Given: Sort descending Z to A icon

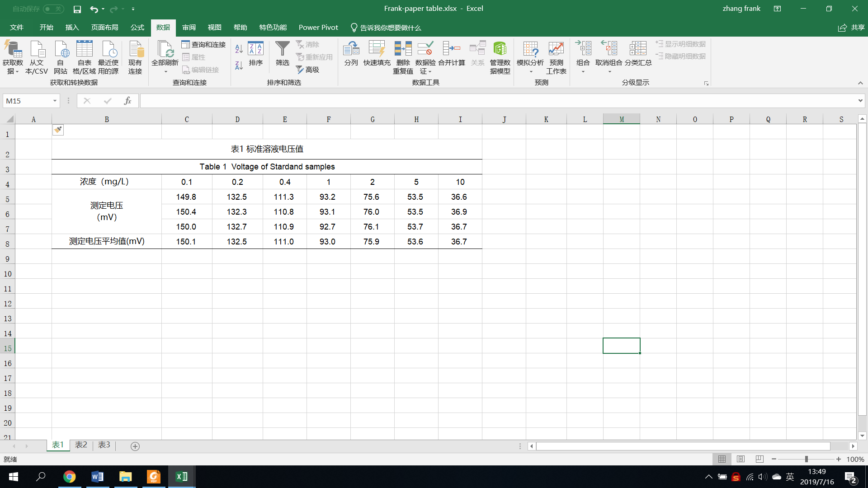Looking at the screenshot, I should pos(239,66).
